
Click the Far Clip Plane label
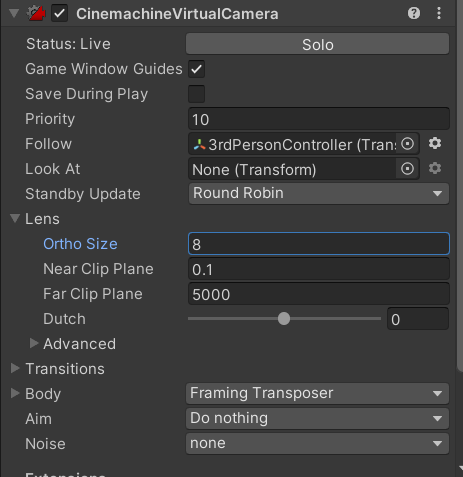coord(93,294)
